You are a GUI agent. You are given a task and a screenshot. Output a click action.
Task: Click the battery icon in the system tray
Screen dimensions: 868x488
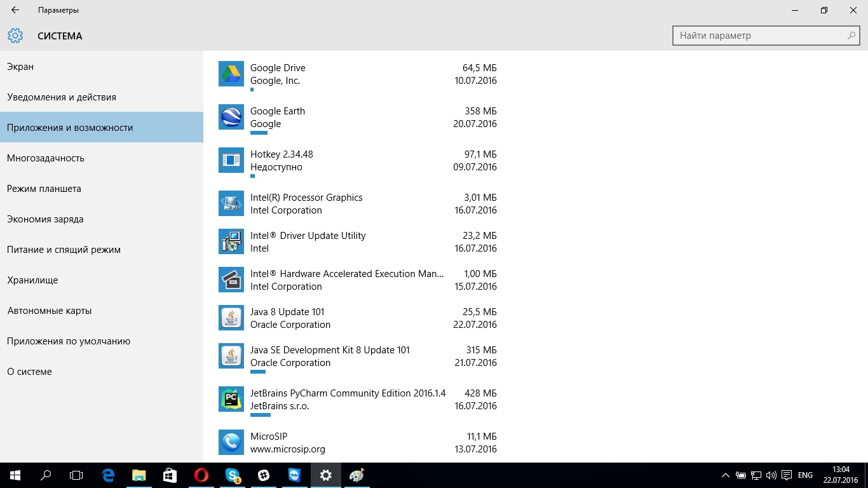coord(741,475)
